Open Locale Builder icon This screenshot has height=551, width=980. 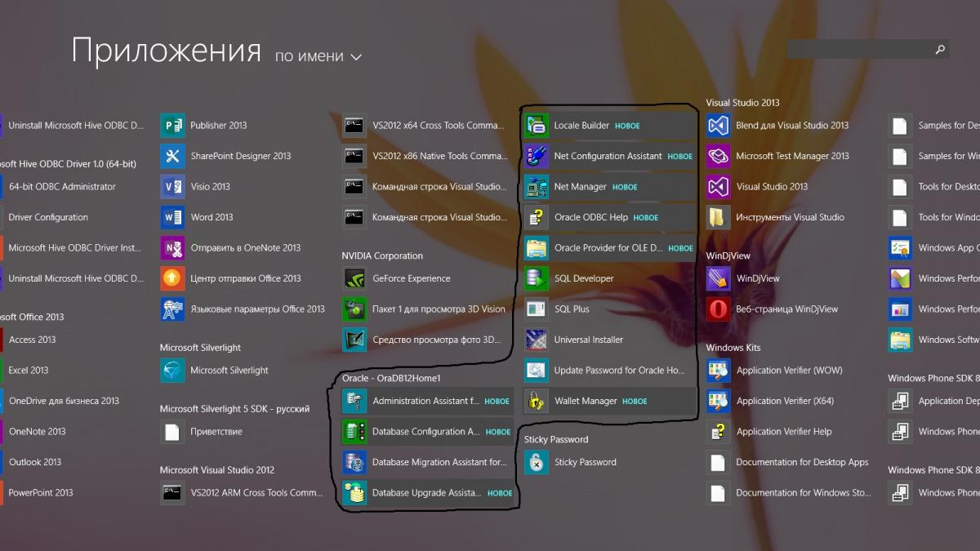(x=536, y=126)
